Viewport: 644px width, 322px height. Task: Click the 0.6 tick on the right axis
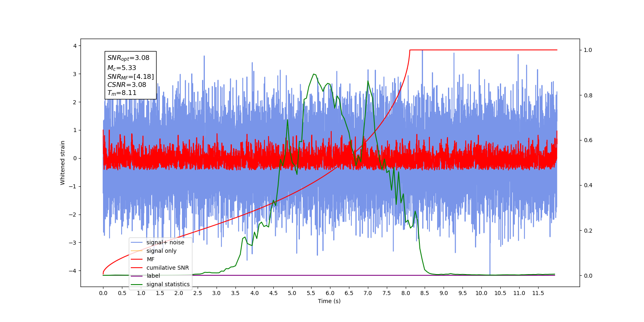(588, 140)
